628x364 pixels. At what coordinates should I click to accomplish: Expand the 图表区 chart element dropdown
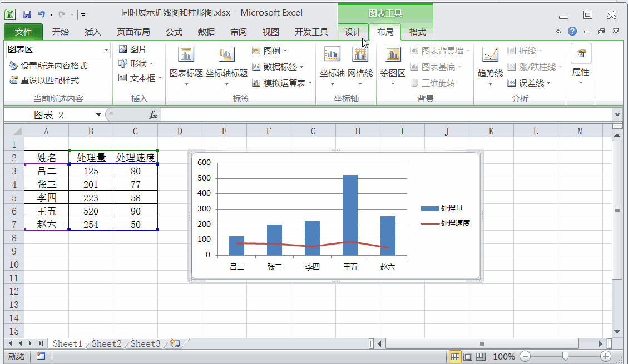point(106,50)
